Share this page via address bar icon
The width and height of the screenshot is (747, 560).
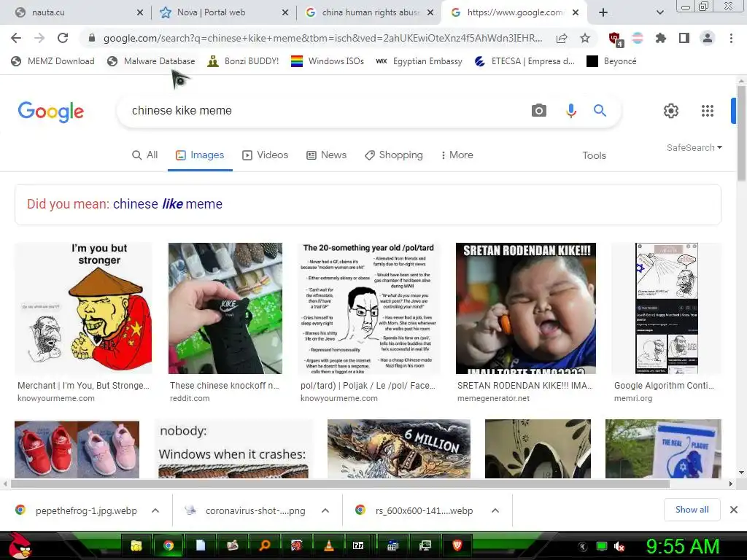point(562,38)
